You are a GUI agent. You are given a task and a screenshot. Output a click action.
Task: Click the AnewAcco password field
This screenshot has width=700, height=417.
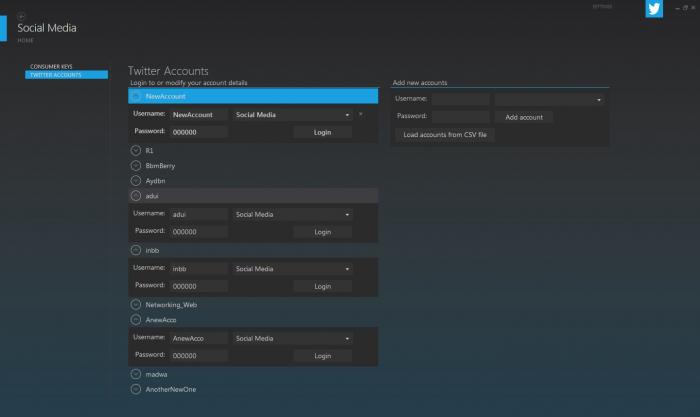point(199,356)
